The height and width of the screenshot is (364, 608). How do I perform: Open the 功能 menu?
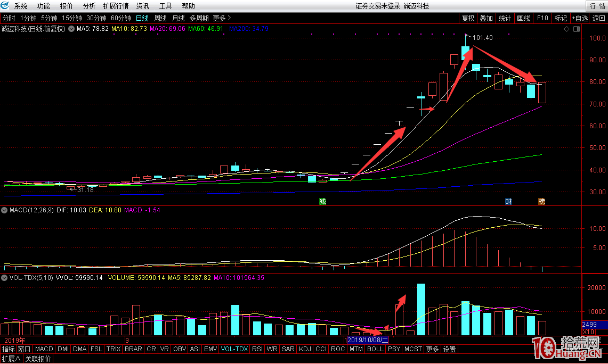[x=44, y=6]
